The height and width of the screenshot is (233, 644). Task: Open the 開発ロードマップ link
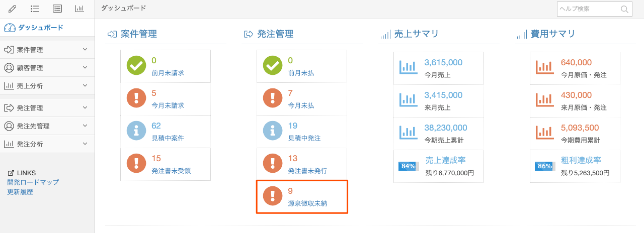(33, 182)
